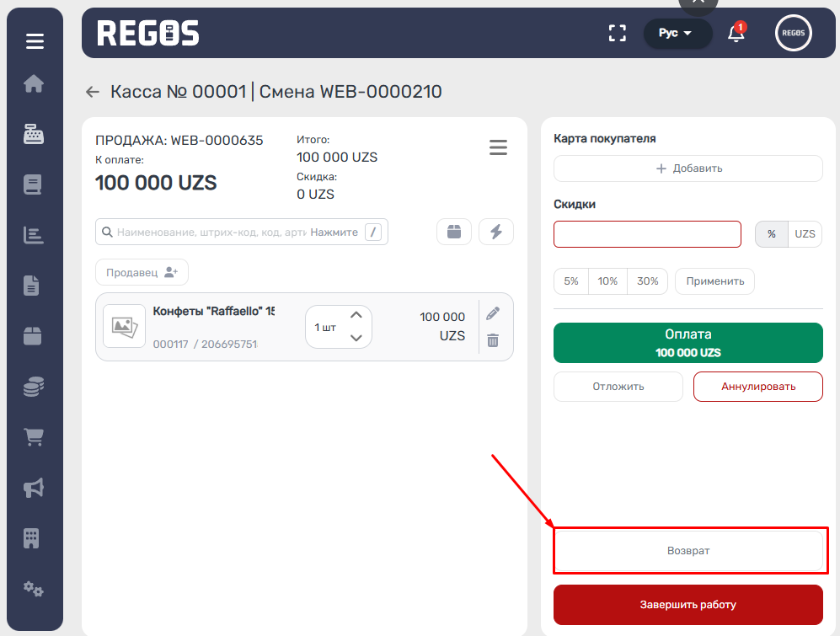Increase item quantity with up chevron
This screenshot has height=636, width=840.
pyautogui.click(x=356, y=315)
